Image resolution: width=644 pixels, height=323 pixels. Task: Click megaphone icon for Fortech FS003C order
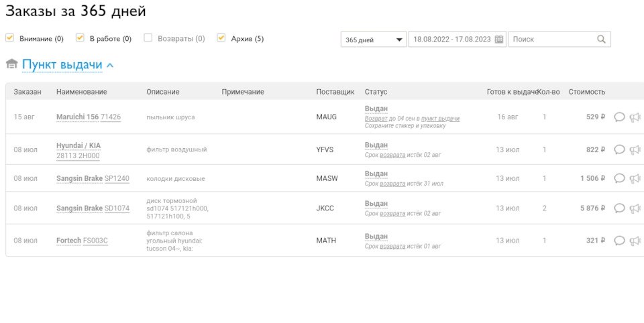click(x=635, y=241)
